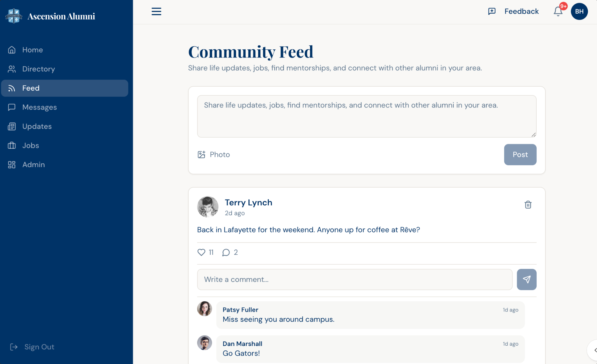Screen dimensions: 597x364
Task: Open Directory in the sidebar
Action: (x=65, y=69)
